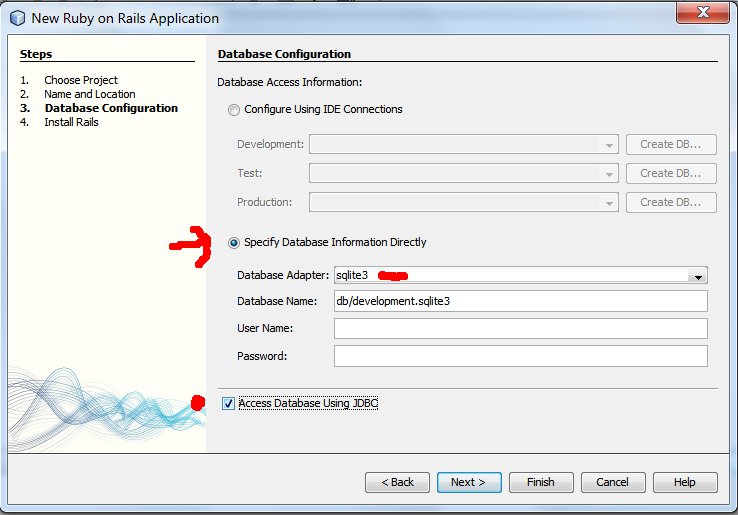Screen dimensions: 738x515
Task: Click step 'Name and Location' in Steps list
Action: 90,94
